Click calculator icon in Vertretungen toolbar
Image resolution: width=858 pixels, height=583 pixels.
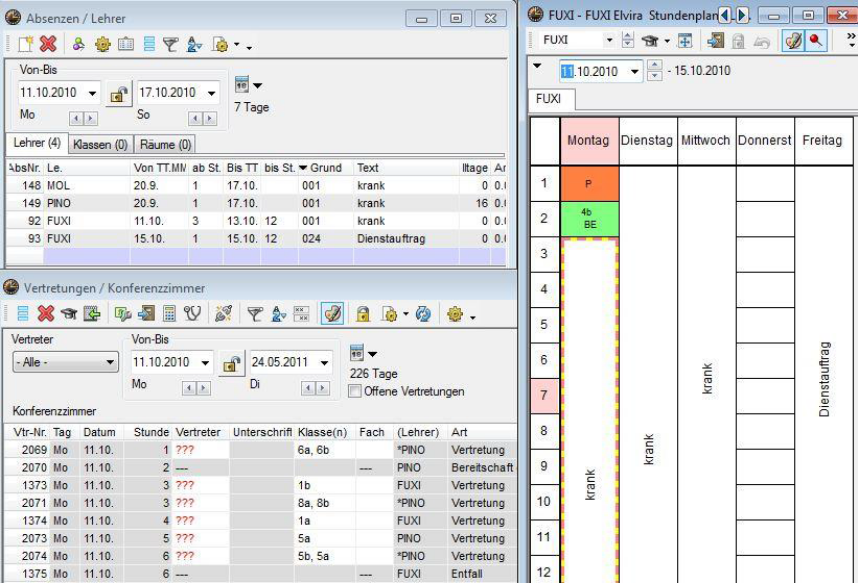pos(169,314)
